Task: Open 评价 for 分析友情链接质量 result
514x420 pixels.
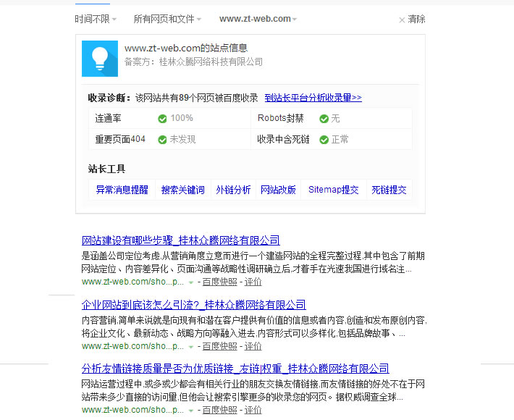Action: tap(253, 410)
